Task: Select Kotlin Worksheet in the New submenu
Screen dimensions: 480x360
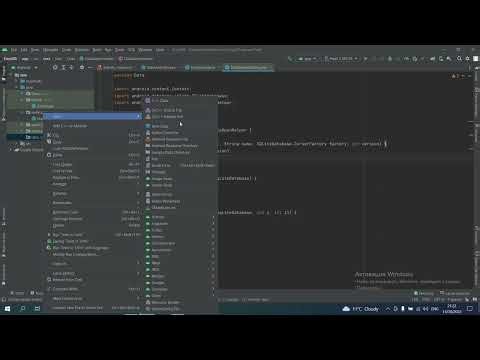Action: (180, 201)
